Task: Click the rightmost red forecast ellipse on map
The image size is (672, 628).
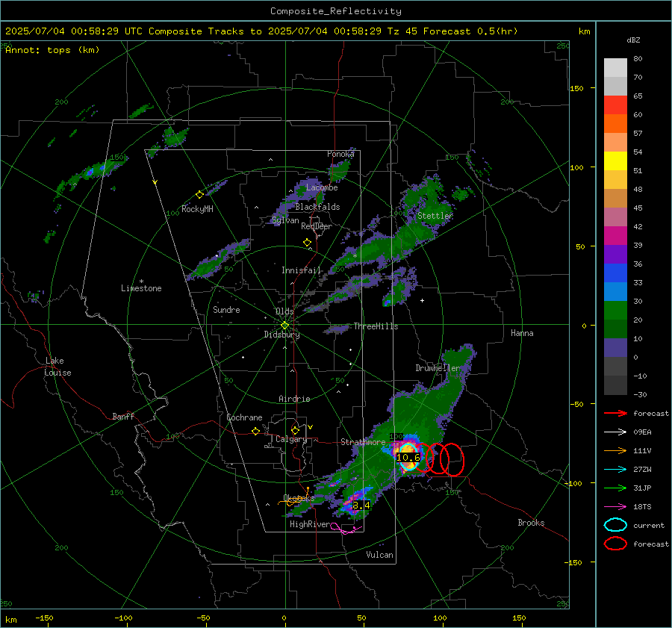Action: [x=452, y=459]
